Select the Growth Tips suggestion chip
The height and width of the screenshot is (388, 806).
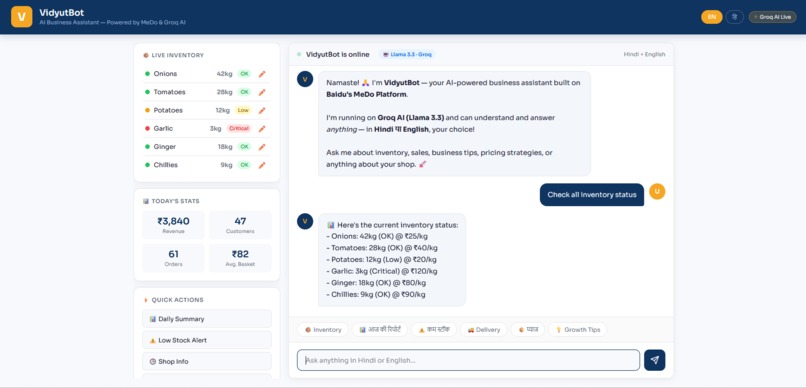(x=577, y=329)
